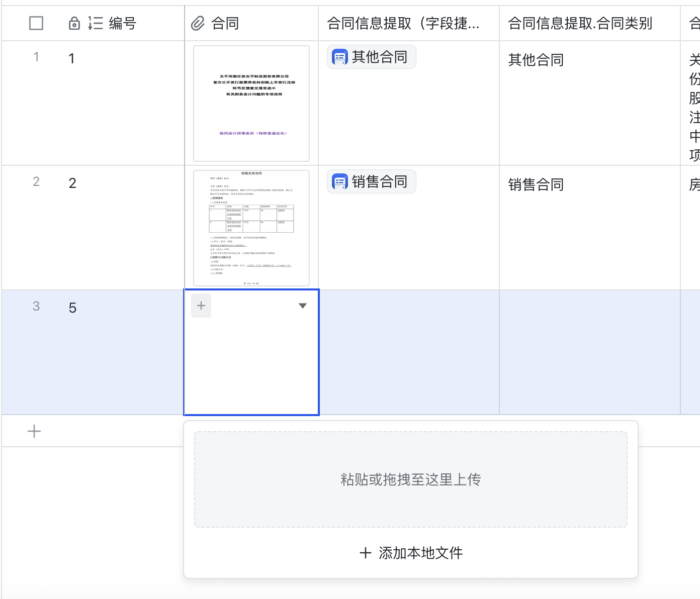Select the 编号 cell containing 5
Screen dimensions: 700x599
[73, 308]
